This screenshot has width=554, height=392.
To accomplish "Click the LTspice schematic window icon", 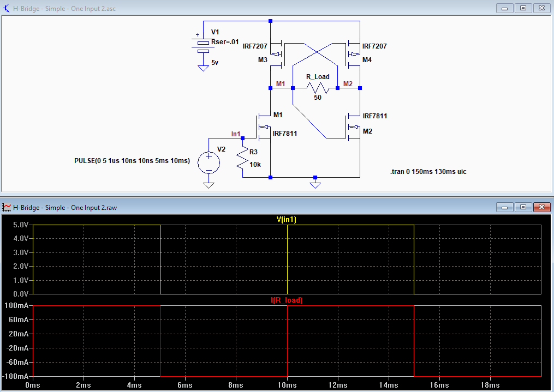I will coord(7,8).
